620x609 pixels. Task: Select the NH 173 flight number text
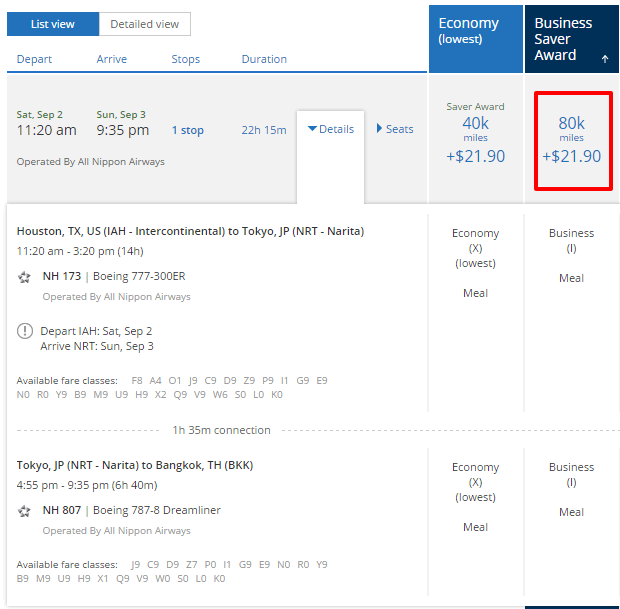[62, 276]
